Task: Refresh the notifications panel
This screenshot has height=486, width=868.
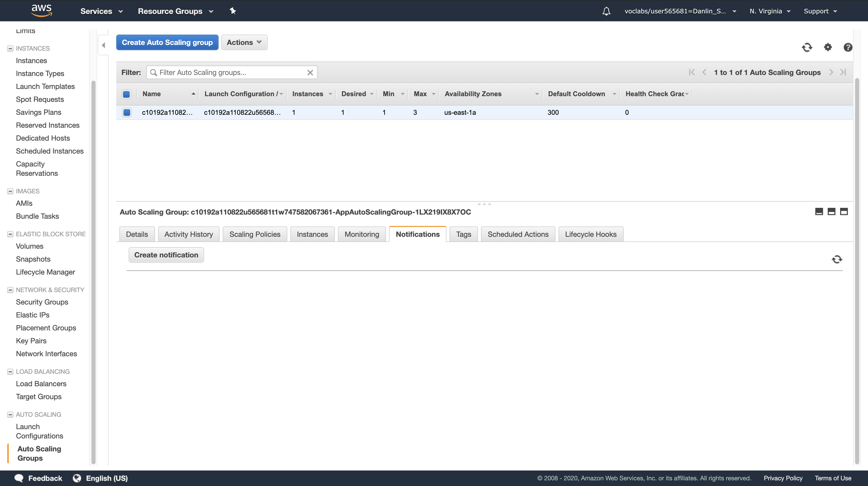Action: (837, 259)
